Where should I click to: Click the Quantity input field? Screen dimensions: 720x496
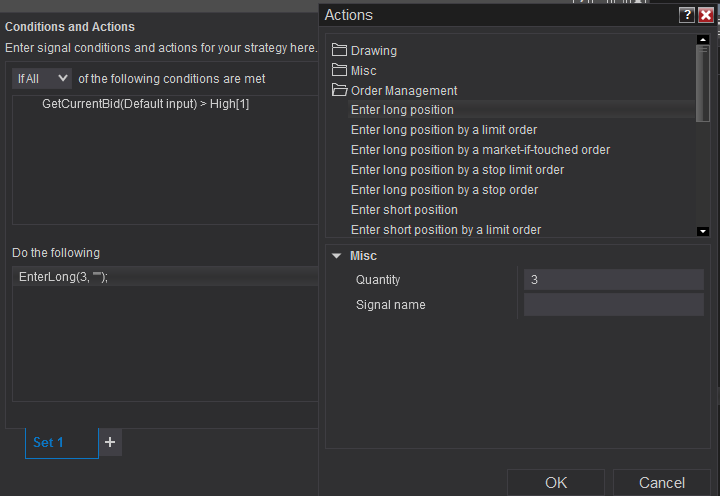pos(613,280)
